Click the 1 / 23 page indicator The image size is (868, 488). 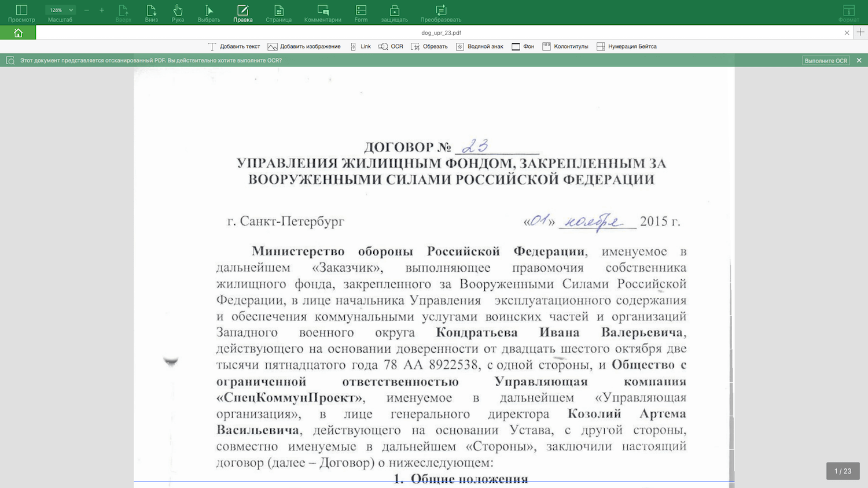coord(843,471)
